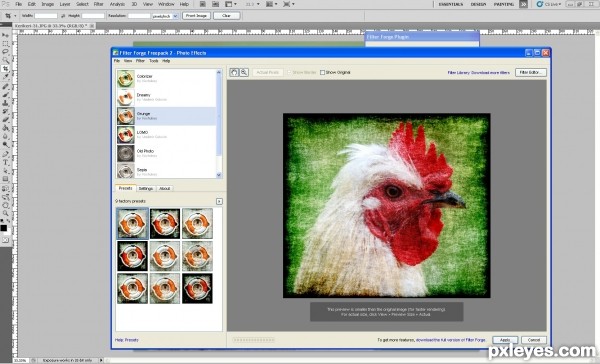
Task: Click the foreground color swatch
Action: [4, 229]
